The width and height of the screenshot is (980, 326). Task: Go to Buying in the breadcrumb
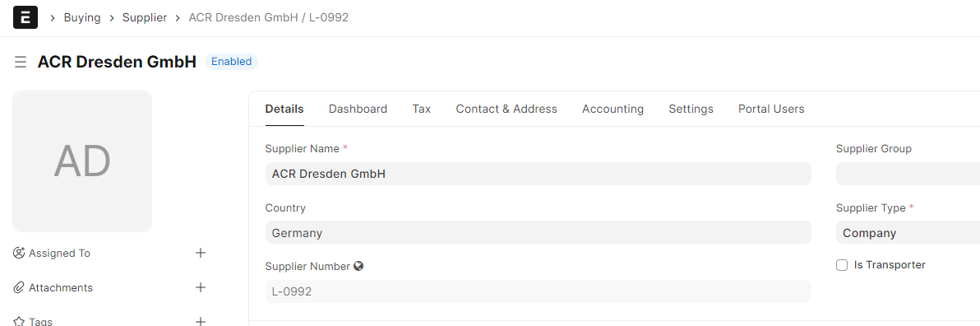click(x=82, y=17)
